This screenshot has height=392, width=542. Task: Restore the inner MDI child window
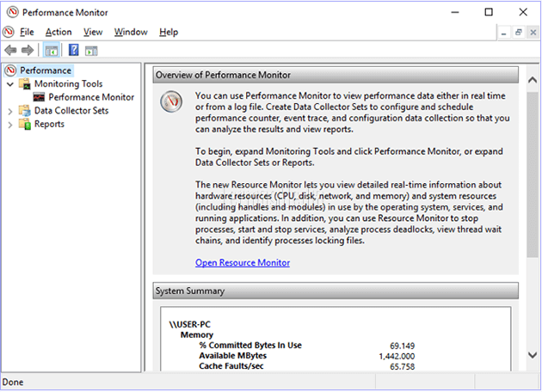pyautogui.click(x=518, y=33)
